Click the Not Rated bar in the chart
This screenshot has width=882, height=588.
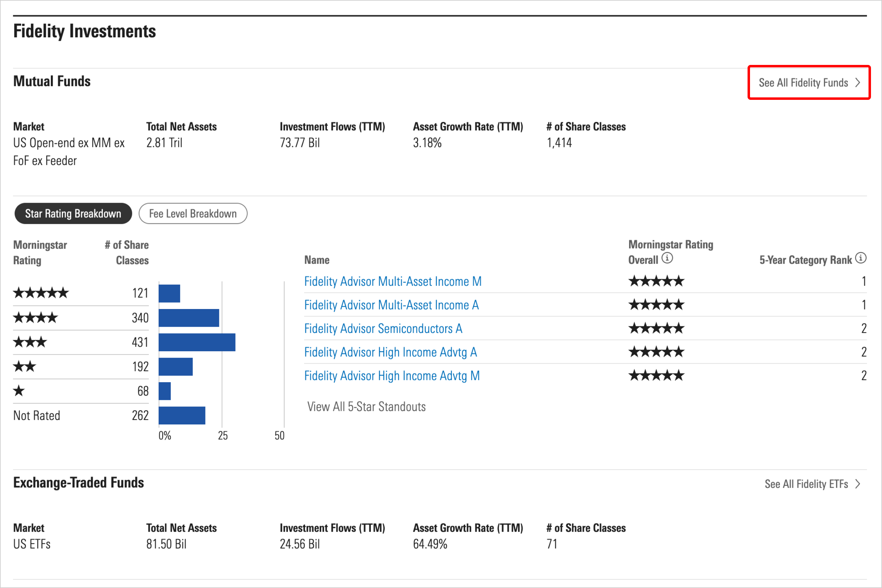tap(182, 415)
